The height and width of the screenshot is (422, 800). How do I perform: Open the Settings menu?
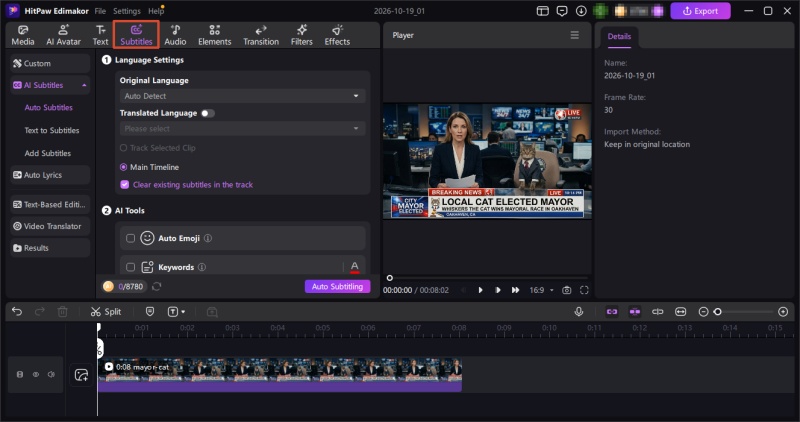[x=127, y=11]
